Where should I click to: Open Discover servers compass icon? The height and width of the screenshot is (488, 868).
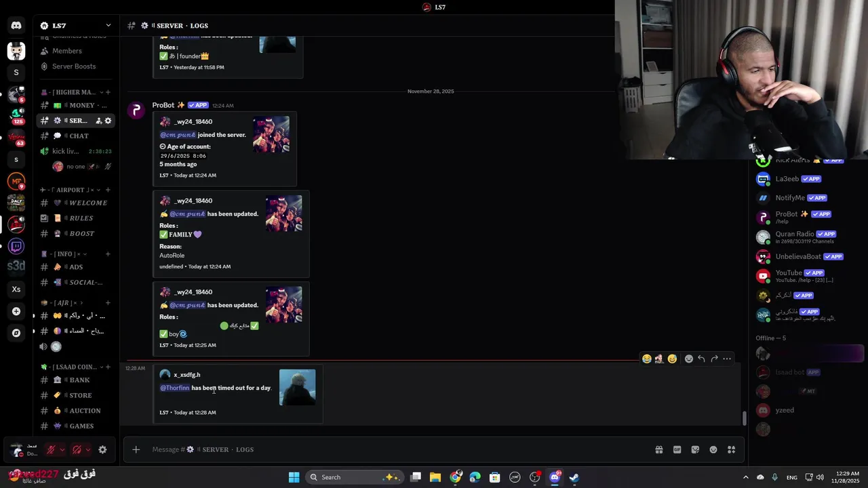[16, 333]
